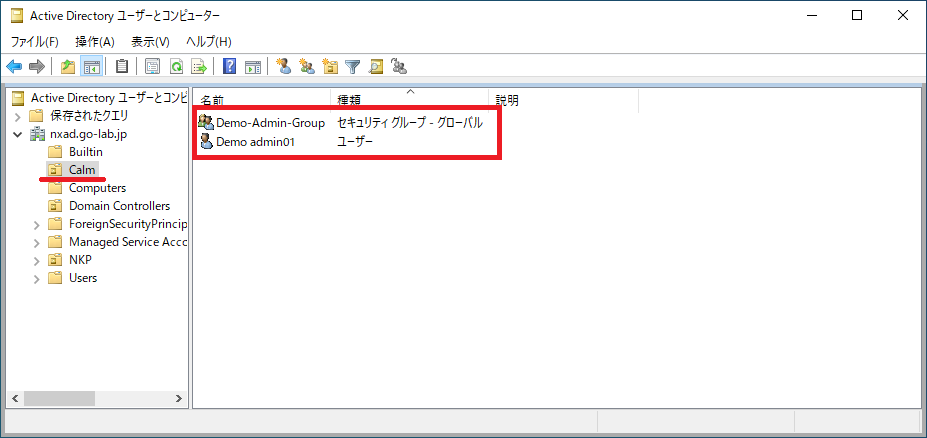Click the add to group toolbar icon
This screenshot has width=927, height=438.
click(399, 67)
